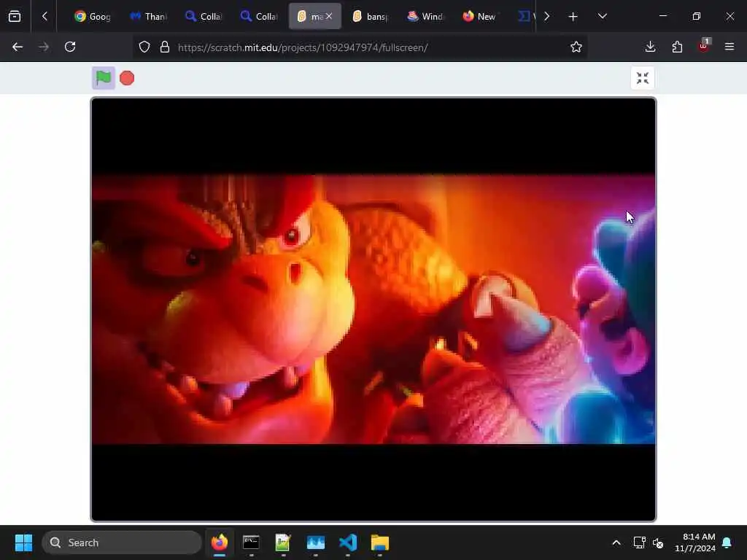Switch to the bansp Scratch tab

pyautogui.click(x=370, y=17)
